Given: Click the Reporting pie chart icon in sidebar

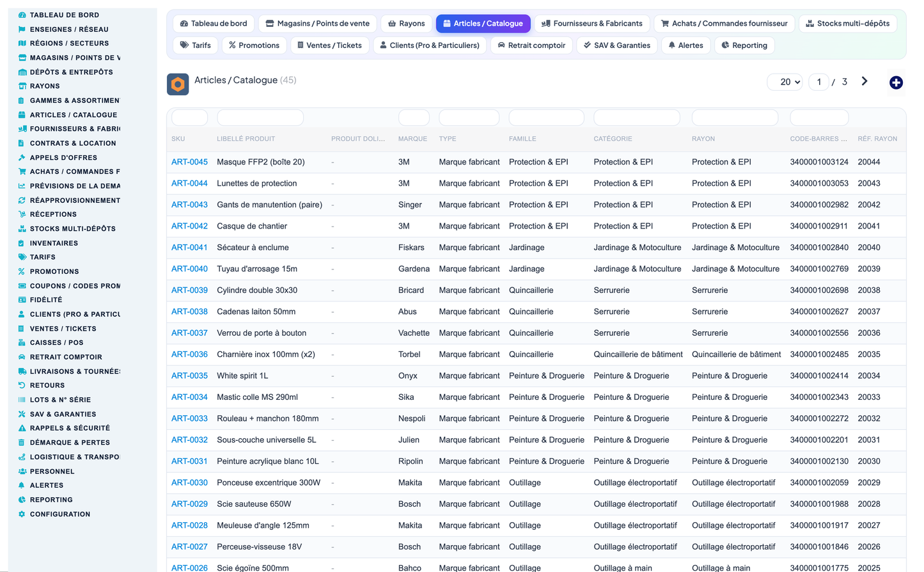Looking at the screenshot, I should (x=22, y=500).
